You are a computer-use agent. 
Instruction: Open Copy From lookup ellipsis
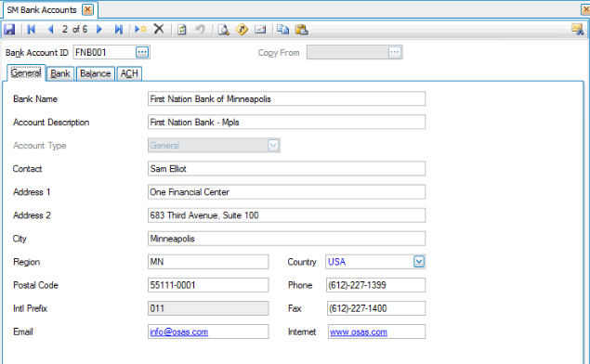coord(395,52)
